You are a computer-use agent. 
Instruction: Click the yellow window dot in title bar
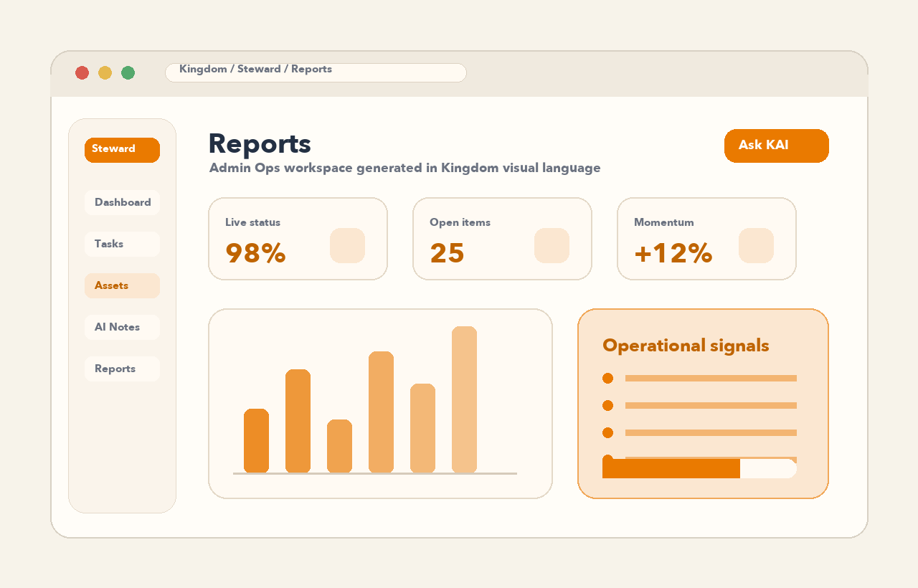105,72
